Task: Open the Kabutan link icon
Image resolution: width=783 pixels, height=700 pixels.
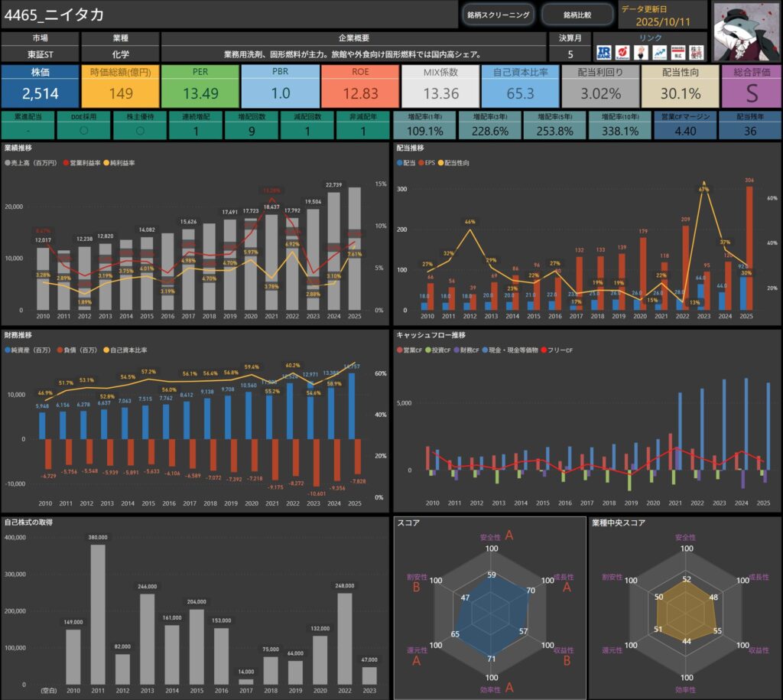Action: (622, 52)
